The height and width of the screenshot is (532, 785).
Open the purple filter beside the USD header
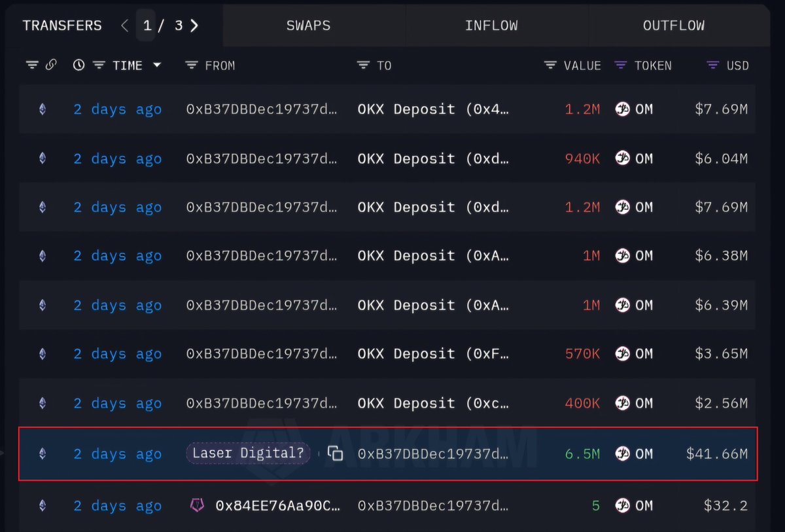(713, 65)
